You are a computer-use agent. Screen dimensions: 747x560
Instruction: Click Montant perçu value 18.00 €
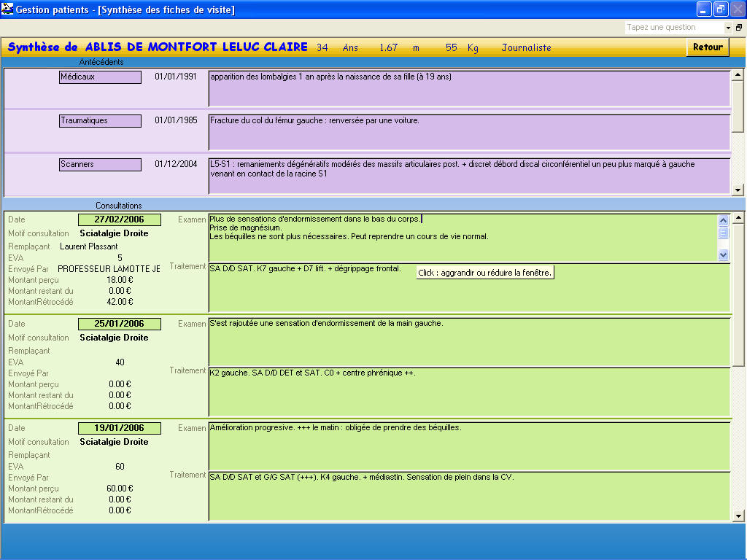[120, 280]
